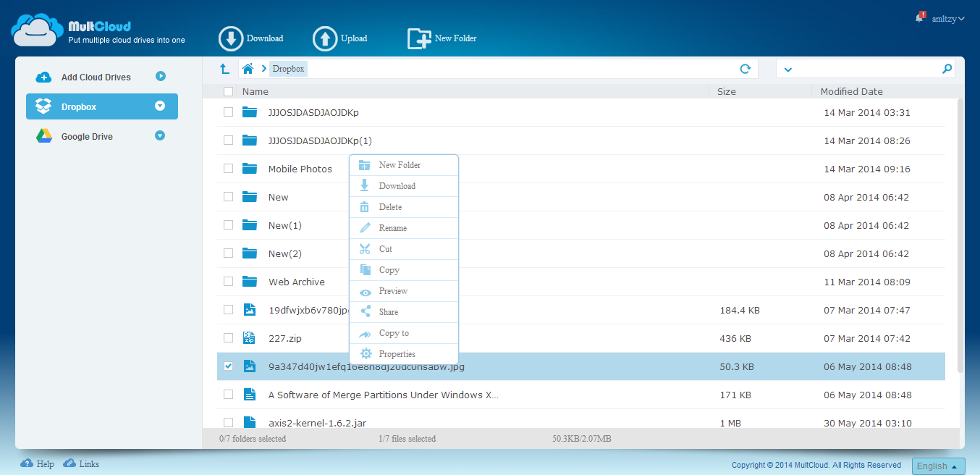Toggle the select-all checkbox in header
This screenshot has height=475, width=980.
(x=228, y=91)
